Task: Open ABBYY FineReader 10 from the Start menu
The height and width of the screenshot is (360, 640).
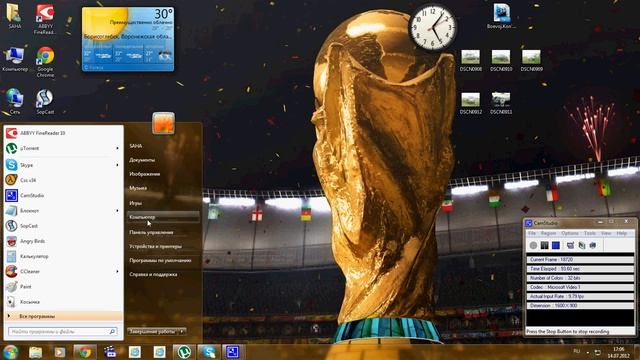Action: click(63, 133)
